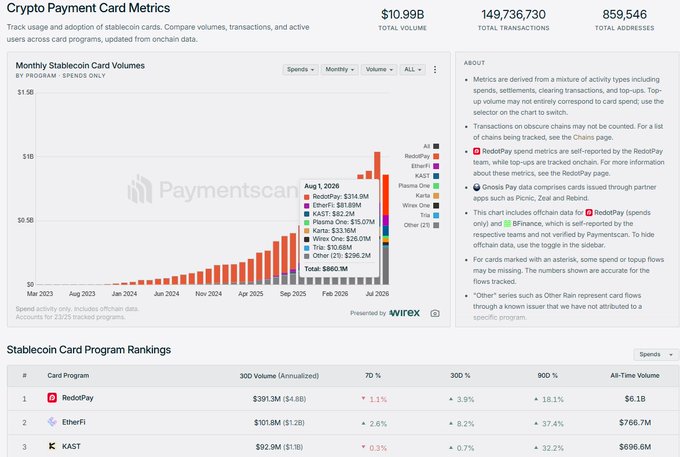680x457 pixels.
Task: Open the chart three-dot options menu
Action: tap(435, 69)
